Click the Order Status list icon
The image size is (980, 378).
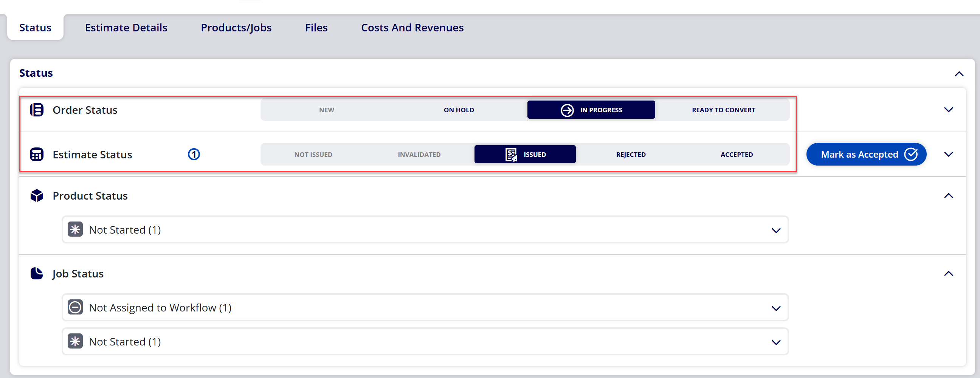click(37, 110)
